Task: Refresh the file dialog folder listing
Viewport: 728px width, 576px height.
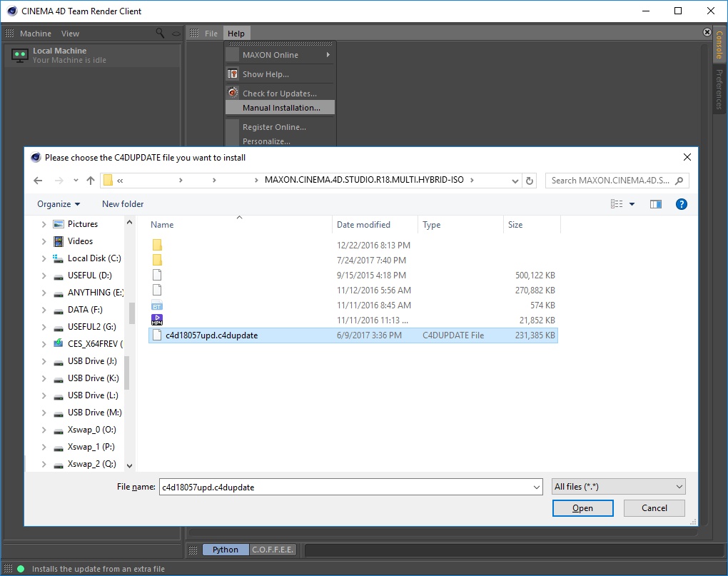Action: point(530,181)
